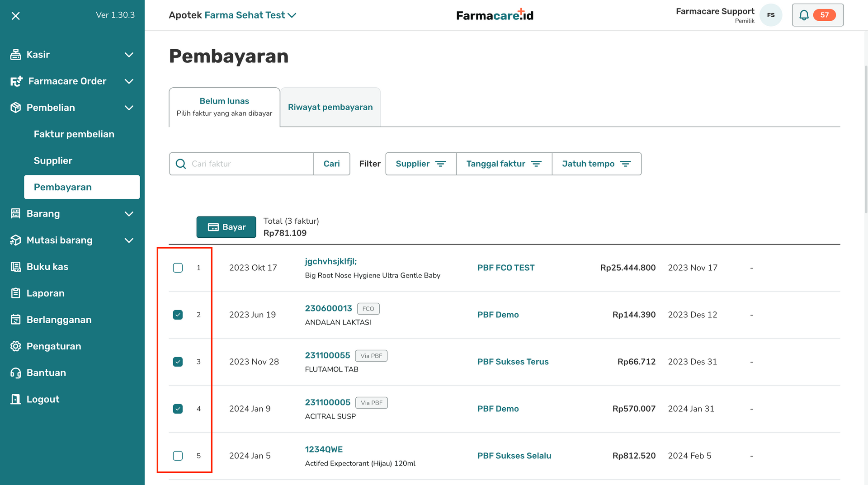Screen dimensions: 868x485
Task: Check the checkbox for invoice 1234QWE
Action: pyautogui.click(x=178, y=456)
